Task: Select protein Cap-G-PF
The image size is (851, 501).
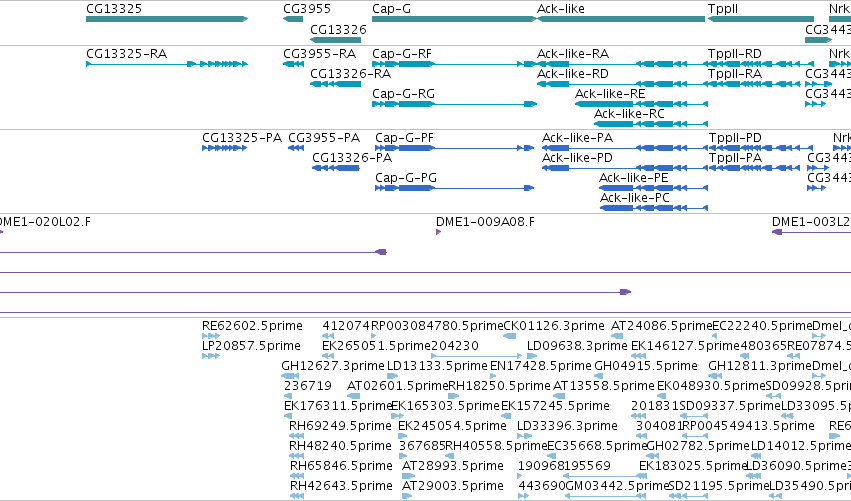Action: tap(404, 137)
